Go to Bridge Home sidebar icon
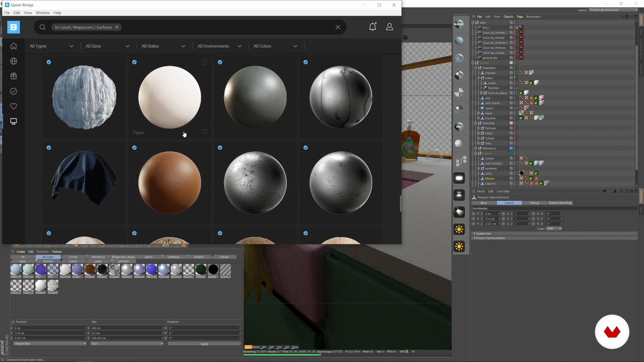644x362 pixels. tap(13, 46)
